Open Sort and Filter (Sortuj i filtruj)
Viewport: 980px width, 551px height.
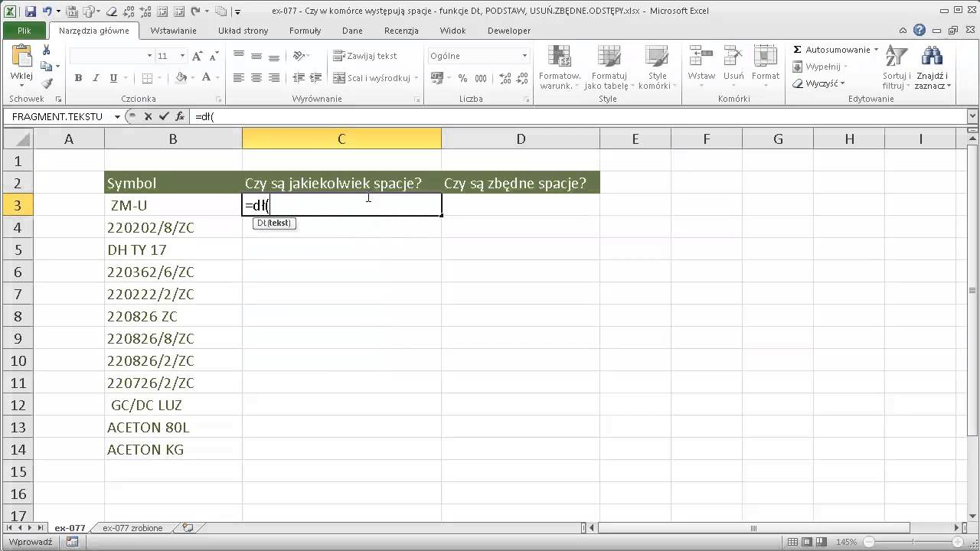click(896, 67)
